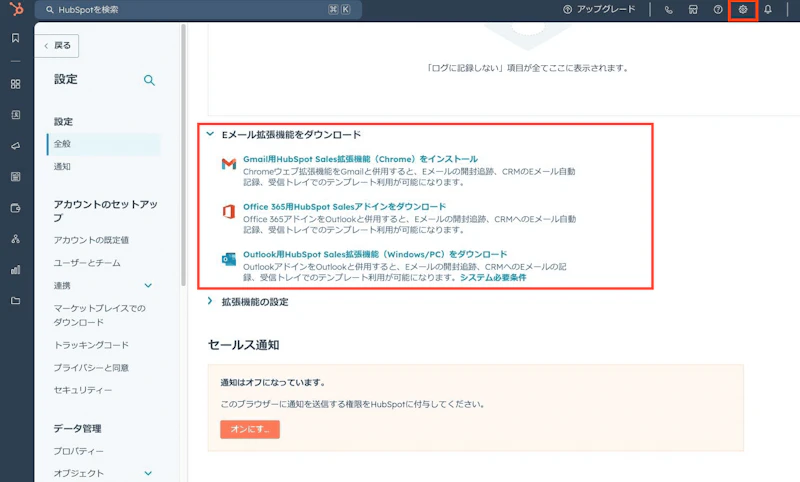Click the 戻る back button

(x=57, y=46)
